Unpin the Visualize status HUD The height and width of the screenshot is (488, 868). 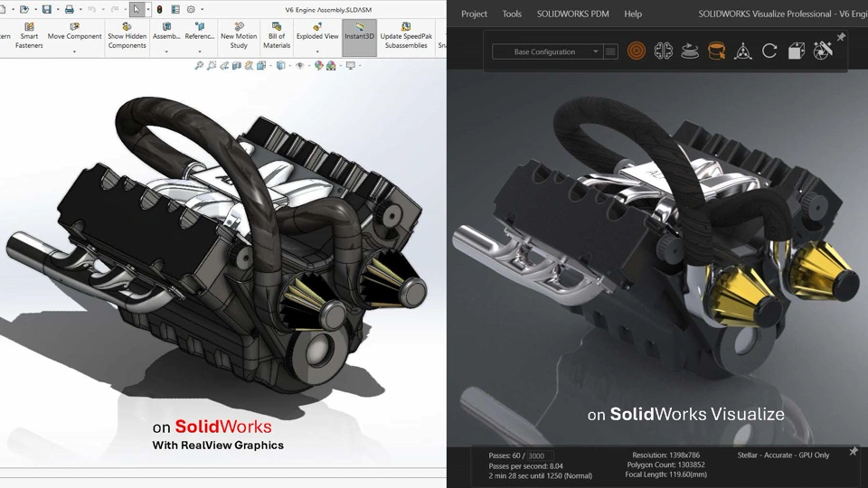853,452
